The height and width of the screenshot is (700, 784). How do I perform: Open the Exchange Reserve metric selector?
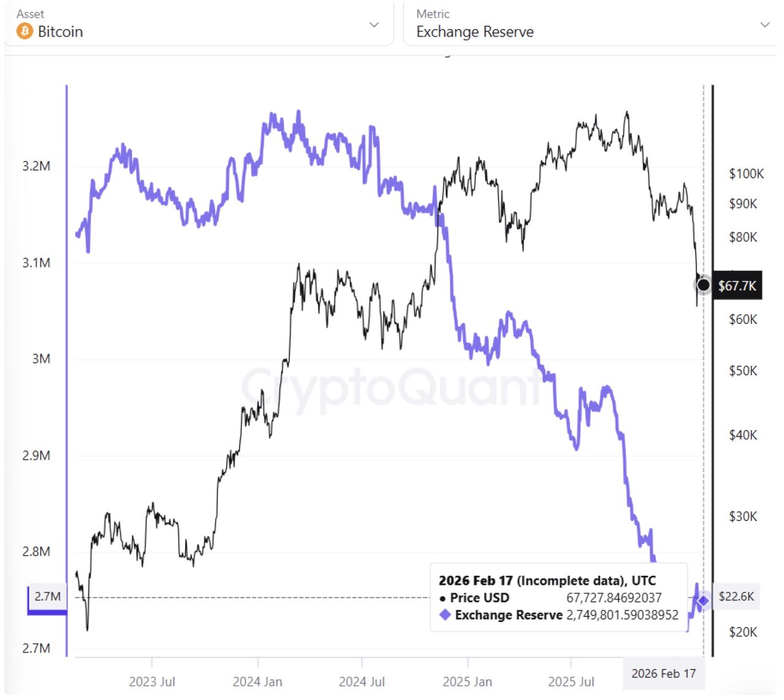(x=475, y=31)
